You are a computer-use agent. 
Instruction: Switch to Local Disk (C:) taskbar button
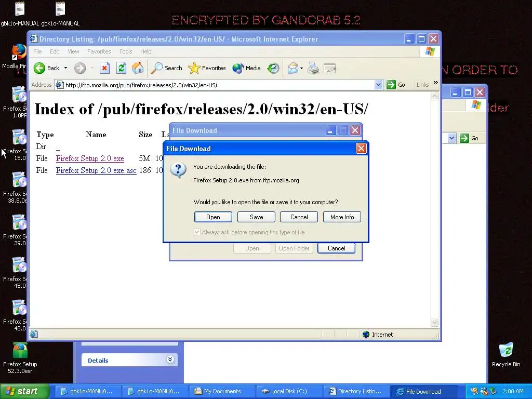point(288,391)
